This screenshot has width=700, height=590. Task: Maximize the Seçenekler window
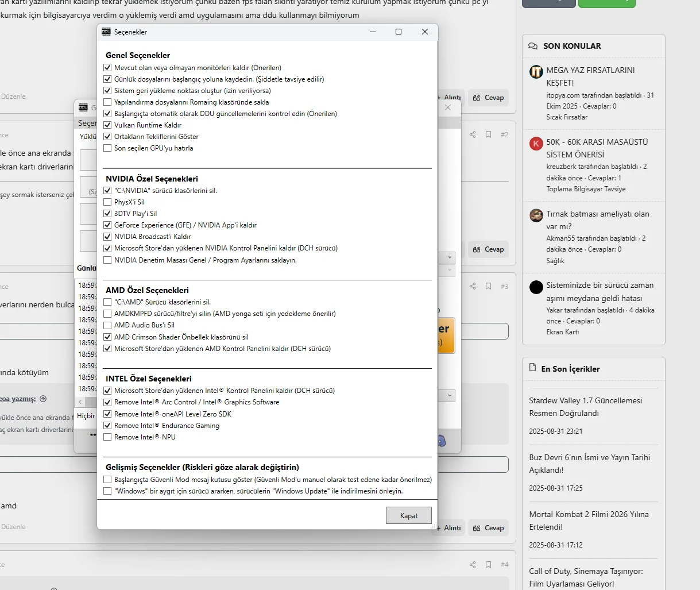pyautogui.click(x=399, y=32)
